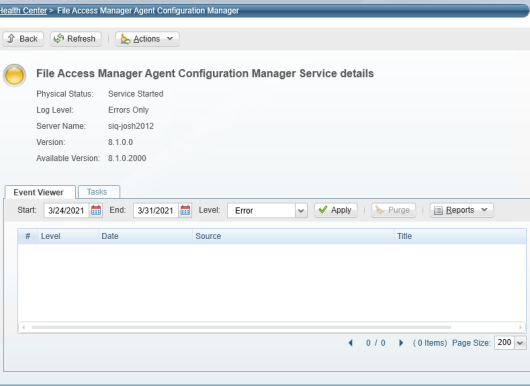Click the Start date input field
This screenshot has height=386, width=530.
pyautogui.click(x=66, y=211)
